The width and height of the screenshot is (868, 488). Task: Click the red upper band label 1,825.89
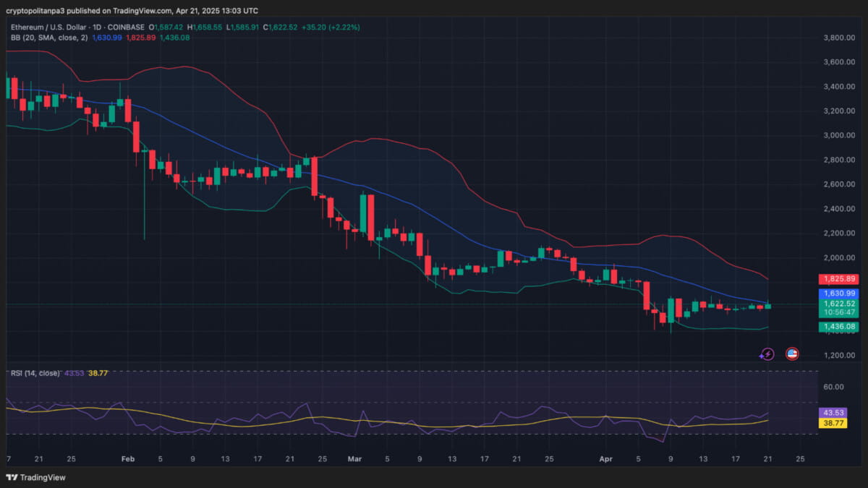[840, 279]
